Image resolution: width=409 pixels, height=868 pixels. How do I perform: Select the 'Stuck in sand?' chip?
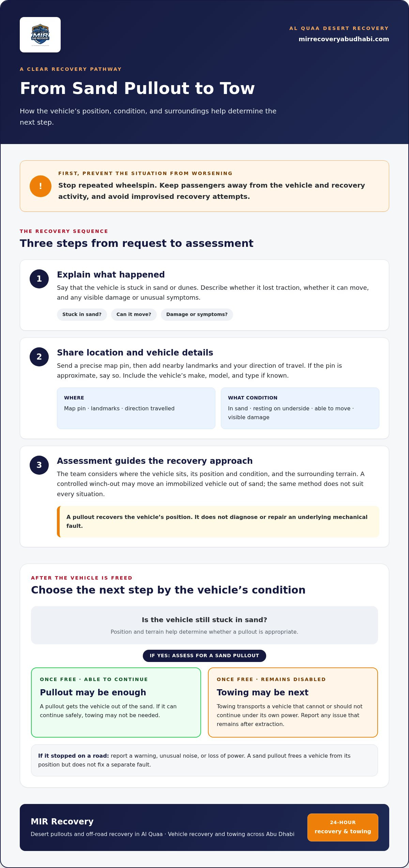tap(82, 314)
